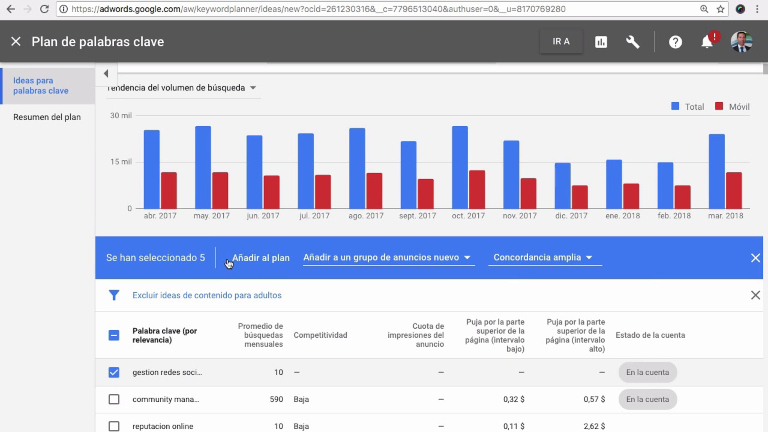The image size is (768, 432).
Task: Click the red Móvil legend swatch
Action: coord(719,106)
